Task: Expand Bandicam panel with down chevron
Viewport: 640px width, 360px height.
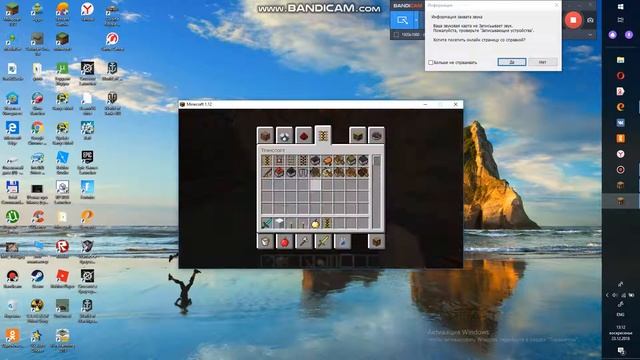Action: [x=590, y=35]
